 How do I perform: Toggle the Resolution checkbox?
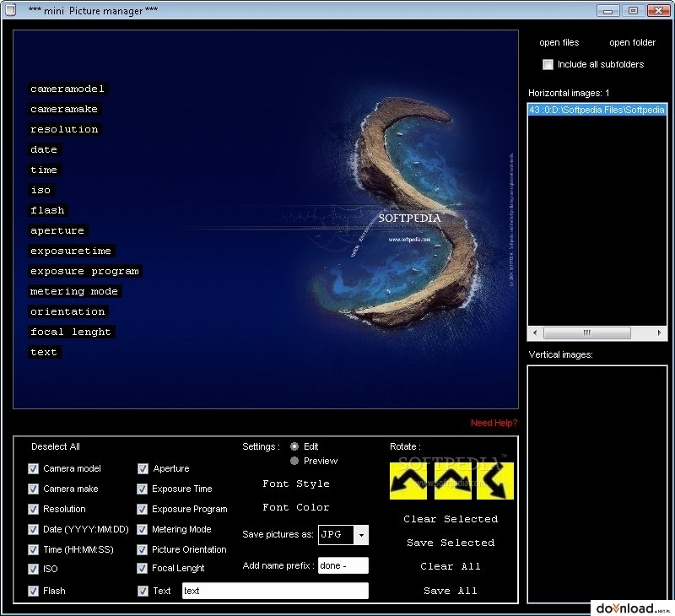(33, 509)
